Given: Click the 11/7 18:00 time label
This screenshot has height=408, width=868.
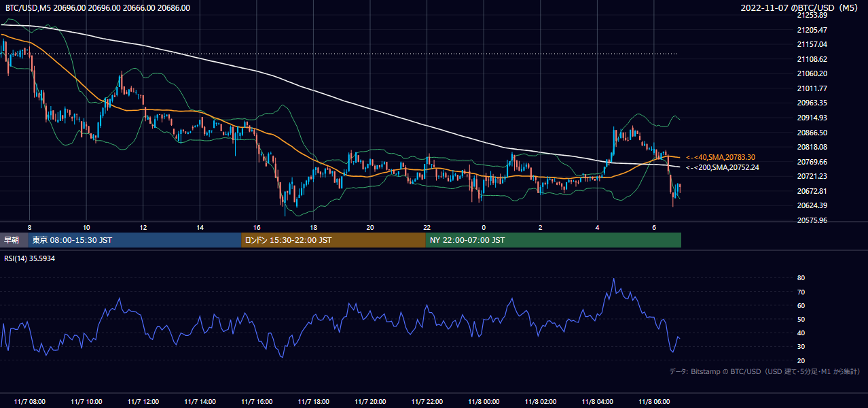Looking at the screenshot, I should point(313,402).
